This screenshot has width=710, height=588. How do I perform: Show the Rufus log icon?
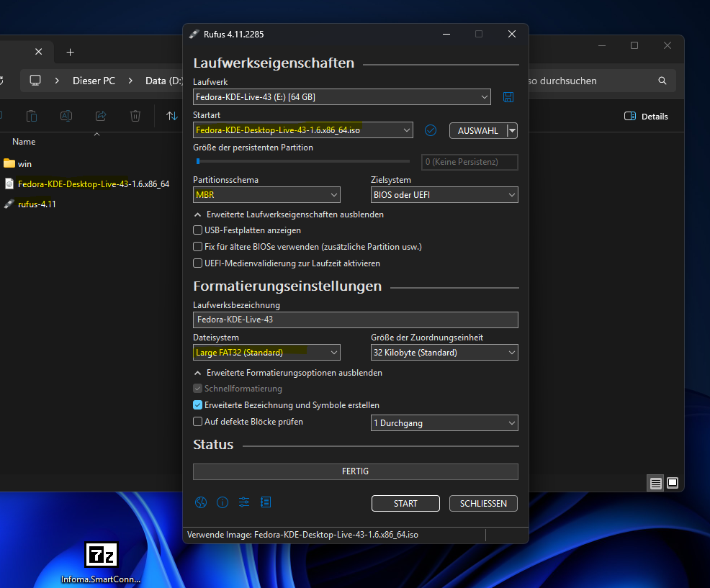[266, 502]
